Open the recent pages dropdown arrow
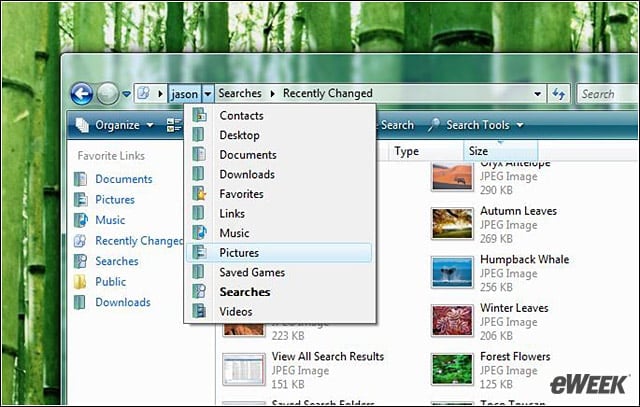Image resolution: width=640 pixels, height=407 pixels. coord(127,94)
